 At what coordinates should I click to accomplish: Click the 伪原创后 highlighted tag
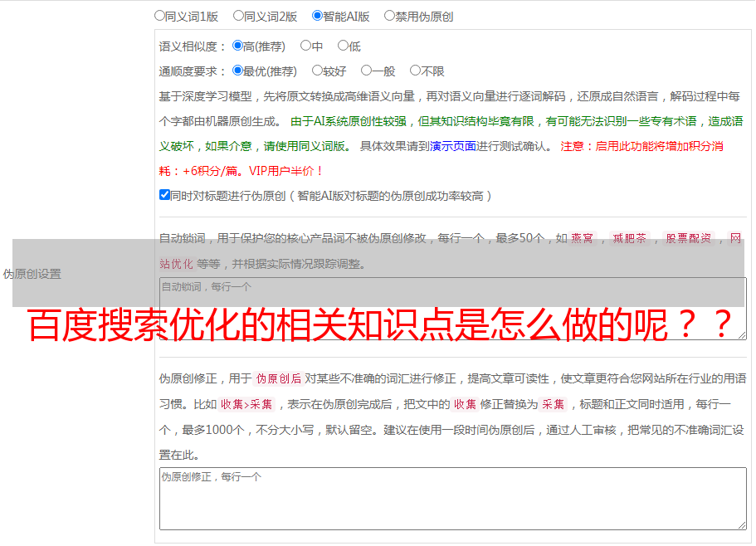click(x=278, y=378)
